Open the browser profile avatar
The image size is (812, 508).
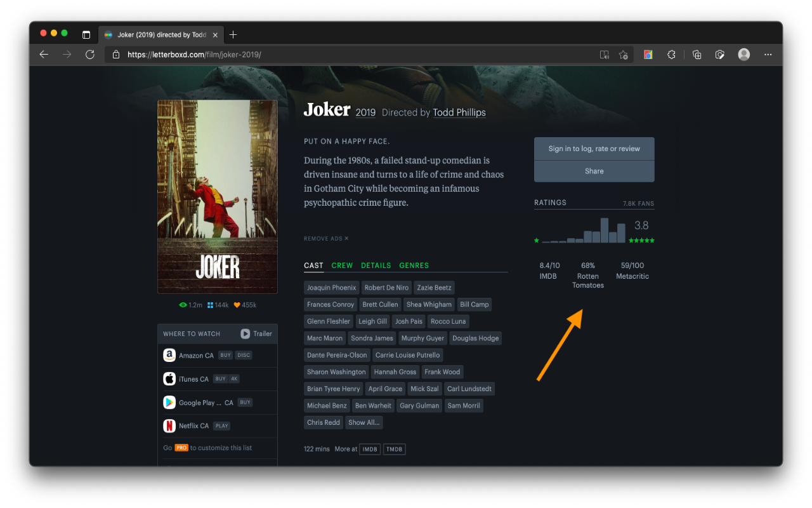pos(744,55)
